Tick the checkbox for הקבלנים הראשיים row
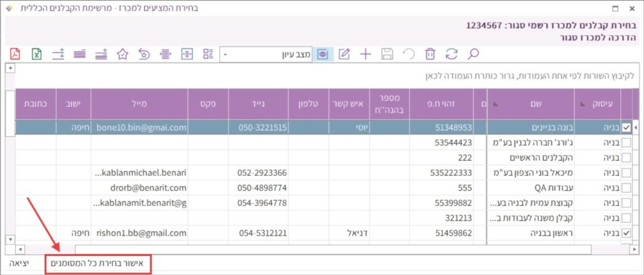The image size is (644, 275). pyautogui.click(x=626, y=158)
